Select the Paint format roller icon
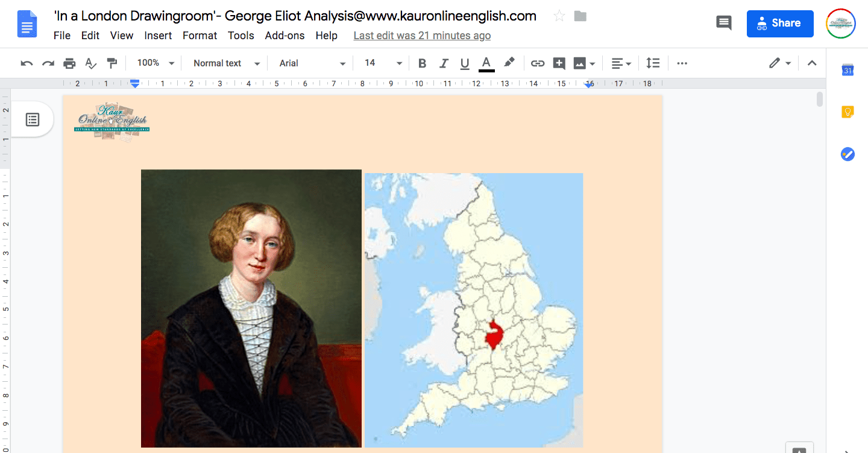 [112, 63]
